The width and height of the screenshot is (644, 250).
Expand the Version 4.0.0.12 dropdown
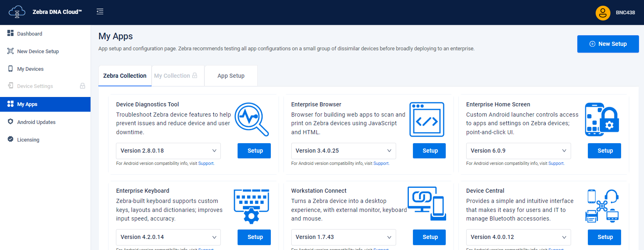click(x=518, y=237)
